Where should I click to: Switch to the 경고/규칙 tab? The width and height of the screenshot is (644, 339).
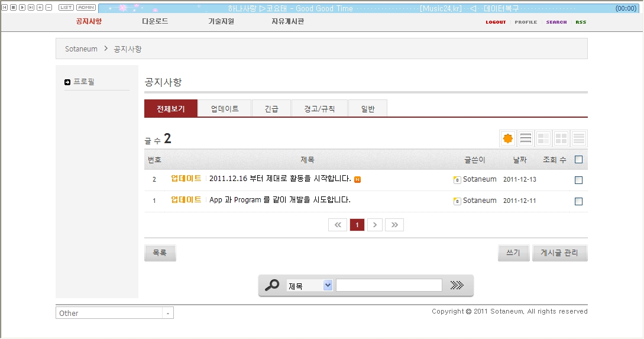(319, 109)
